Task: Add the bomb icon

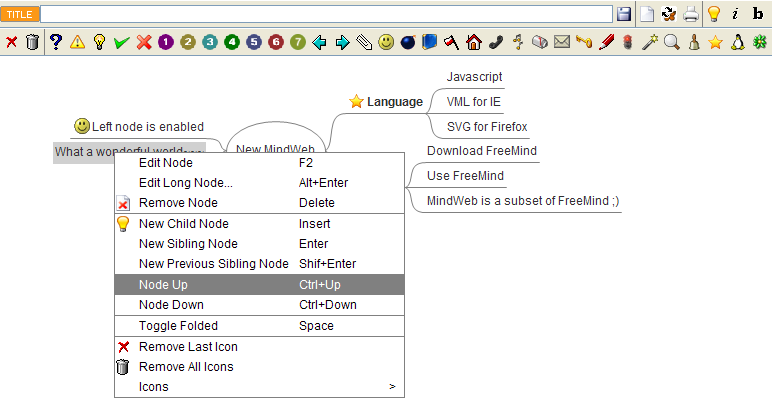Action: (408, 42)
